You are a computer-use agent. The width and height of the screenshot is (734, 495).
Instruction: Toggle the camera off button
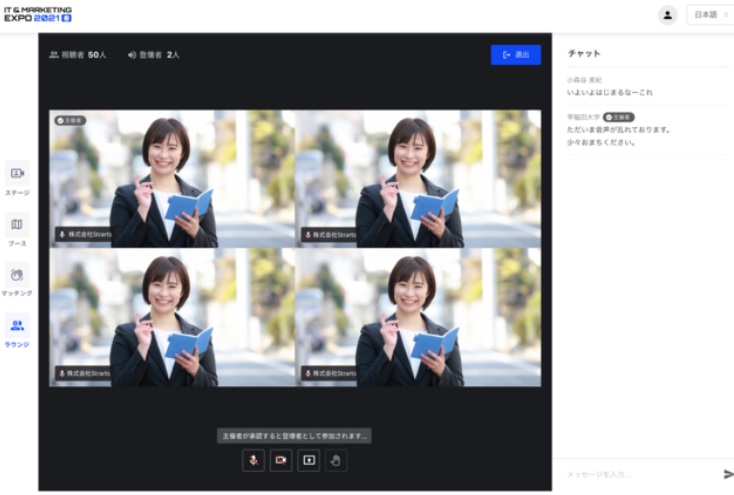tap(281, 460)
